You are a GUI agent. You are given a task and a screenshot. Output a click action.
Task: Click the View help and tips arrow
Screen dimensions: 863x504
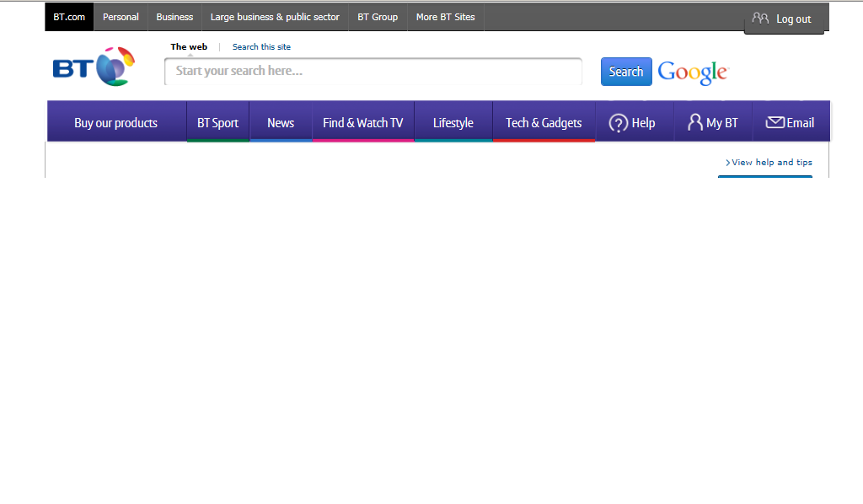click(x=727, y=163)
